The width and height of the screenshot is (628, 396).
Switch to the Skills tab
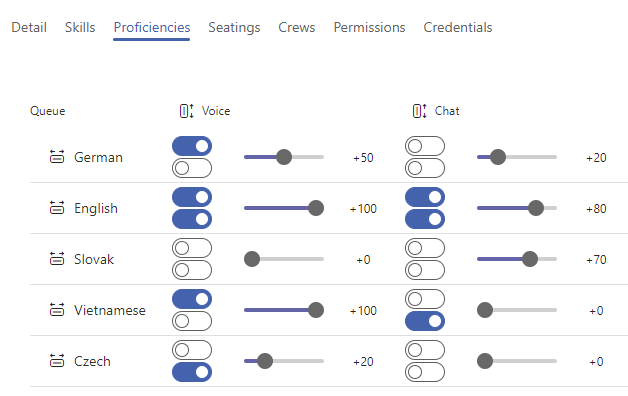point(80,27)
